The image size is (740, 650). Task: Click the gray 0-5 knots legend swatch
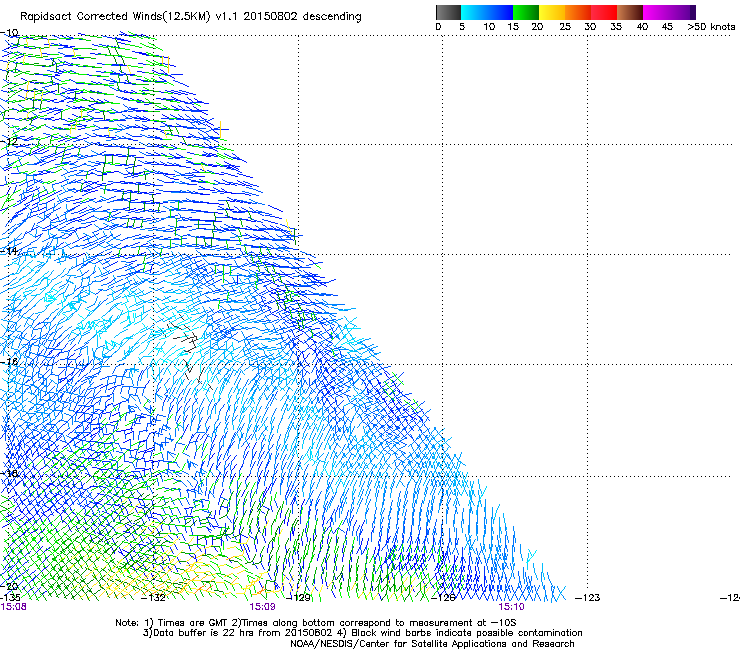point(448,12)
